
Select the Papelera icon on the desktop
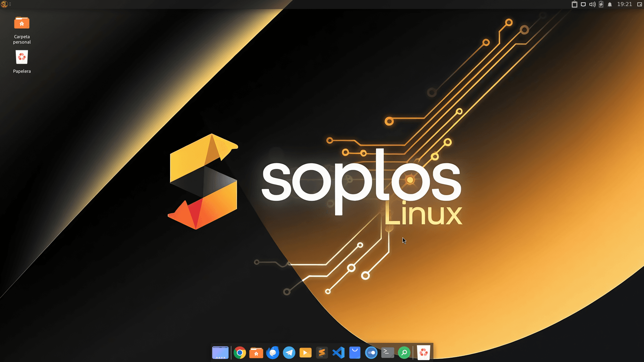click(22, 62)
